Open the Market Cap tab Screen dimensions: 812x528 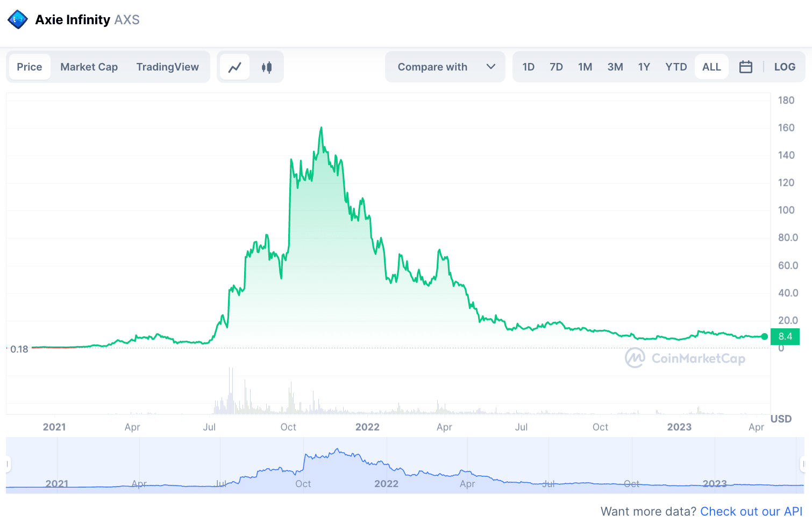pyautogui.click(x=89, y=67)
